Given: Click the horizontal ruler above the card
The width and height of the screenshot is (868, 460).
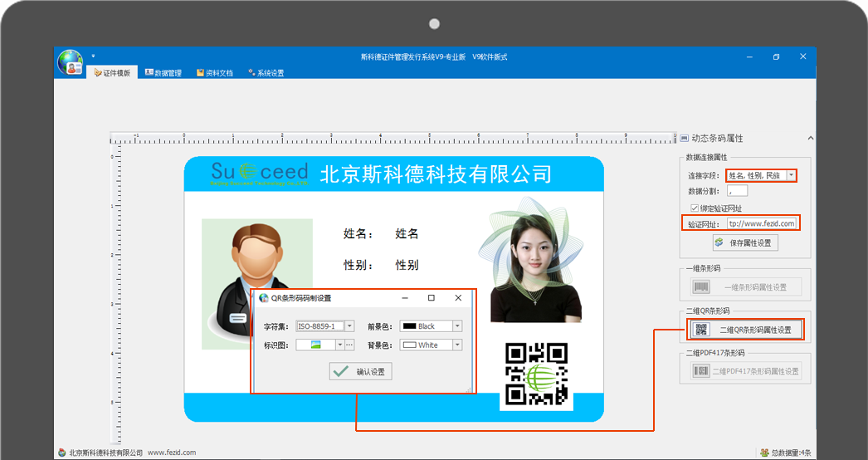Looking at the screenshot, I should point(393,138).
